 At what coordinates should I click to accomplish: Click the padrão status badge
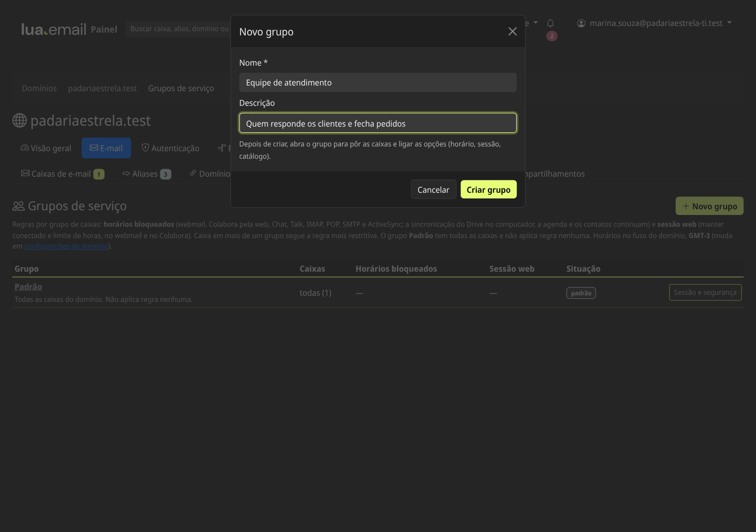coord(581,293)
